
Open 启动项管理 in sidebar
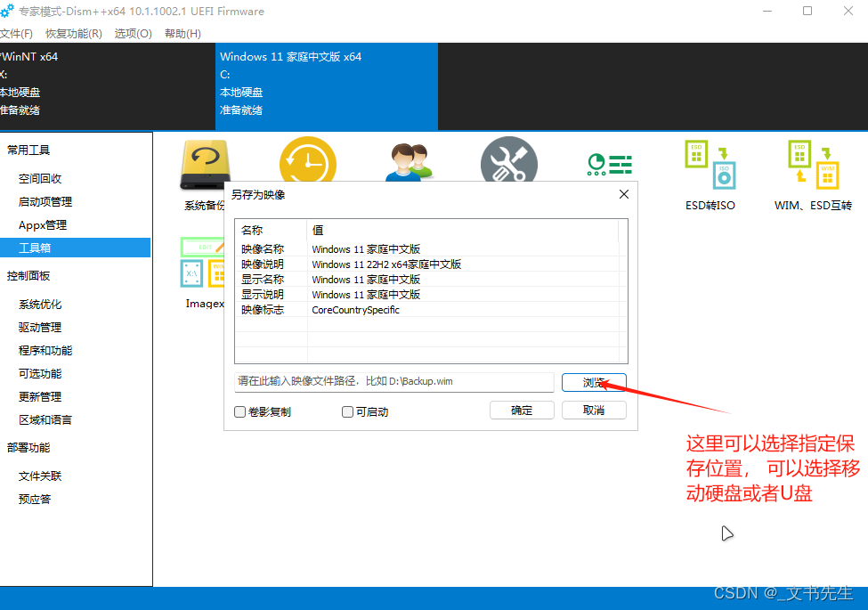(45, 202)
